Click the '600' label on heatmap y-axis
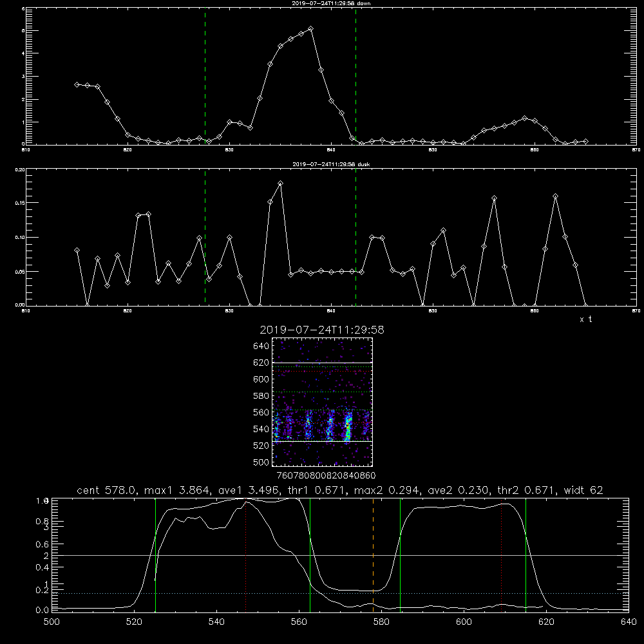The width and height of the screenshot is (644, 644). point(261,379)
